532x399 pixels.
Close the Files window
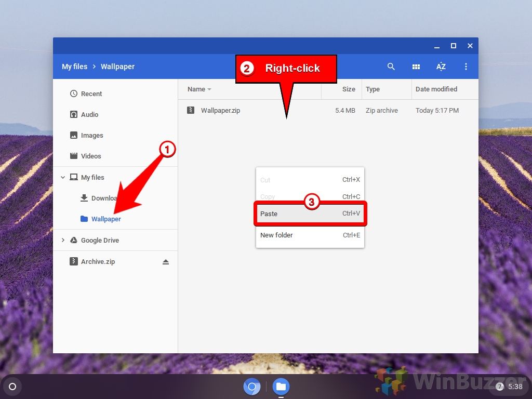470,46
